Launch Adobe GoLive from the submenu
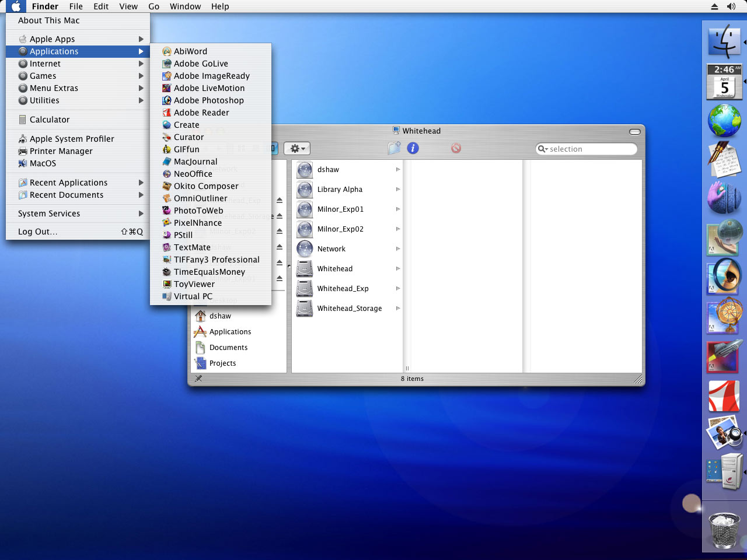This screenshot has height=560, width=747. (211, 64)
